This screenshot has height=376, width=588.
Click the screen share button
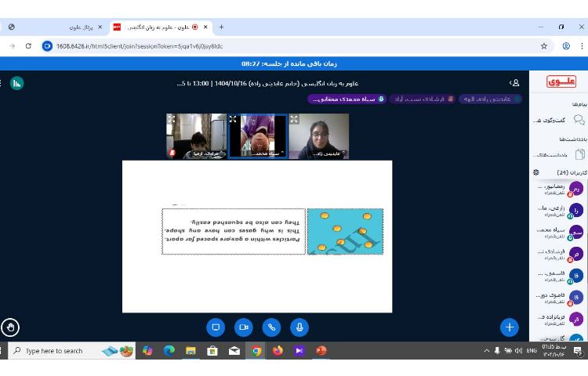[x=216, y=327]
